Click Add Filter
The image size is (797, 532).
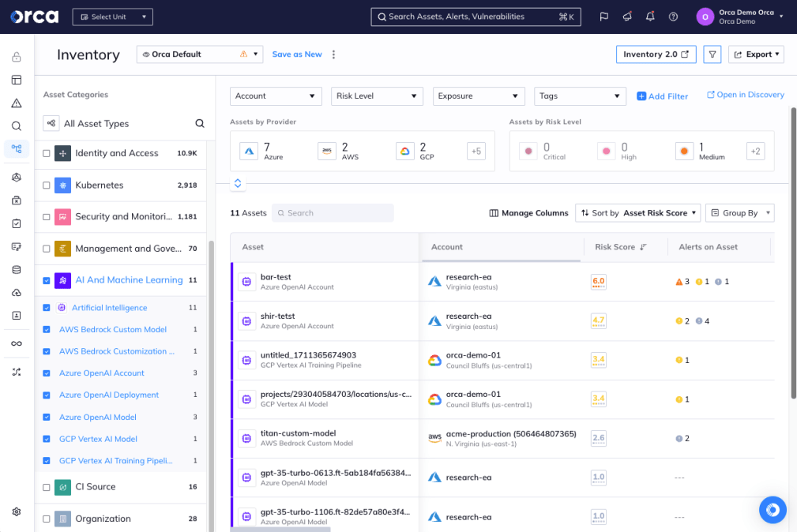[x=662, y=96]
